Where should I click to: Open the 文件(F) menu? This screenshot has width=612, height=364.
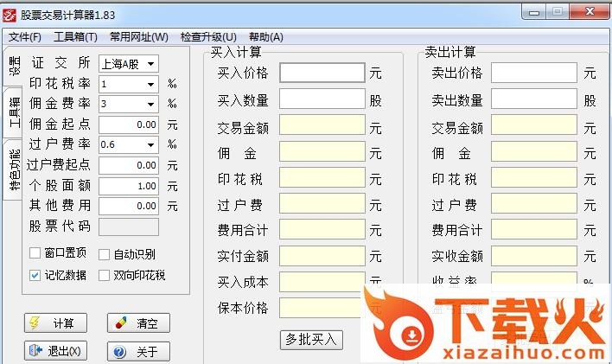[x=24, y=37]
